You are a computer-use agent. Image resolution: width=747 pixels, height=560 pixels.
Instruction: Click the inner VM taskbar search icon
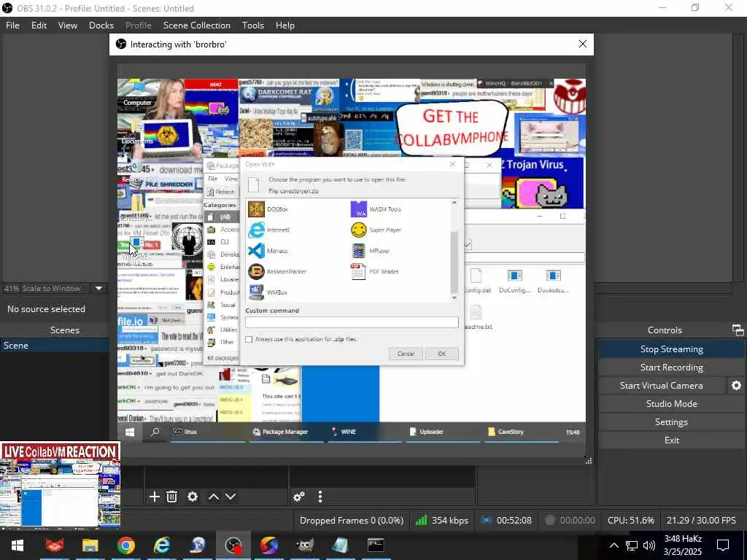point(155,432)
